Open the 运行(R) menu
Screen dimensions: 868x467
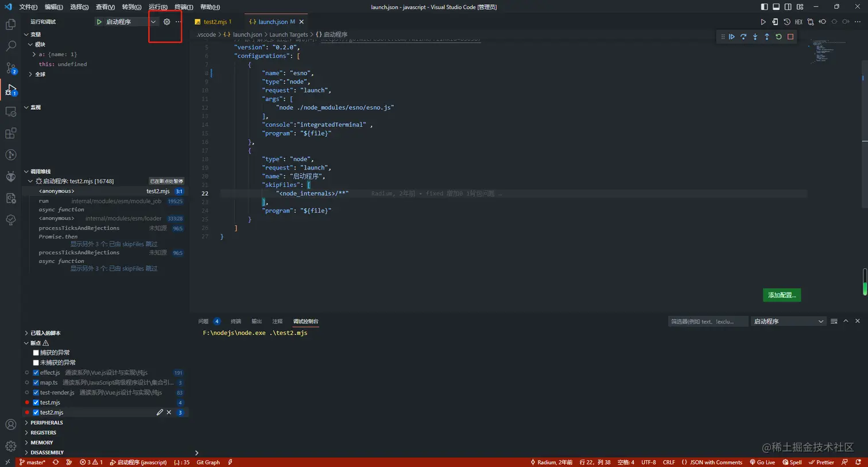pos(158,7)
